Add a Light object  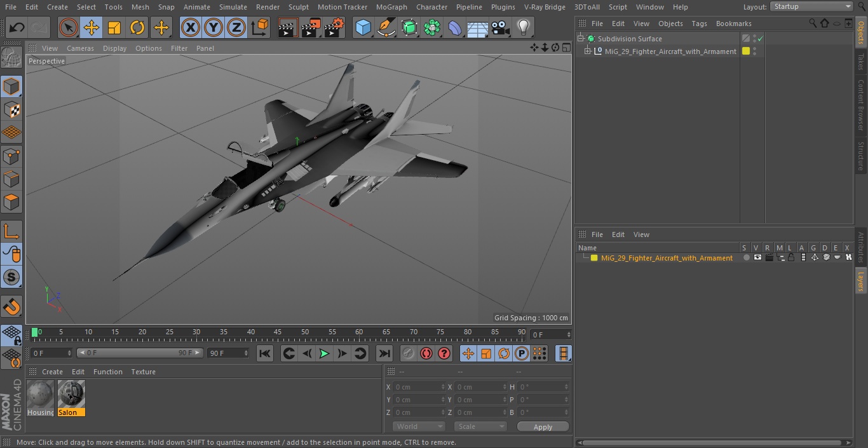523,27
